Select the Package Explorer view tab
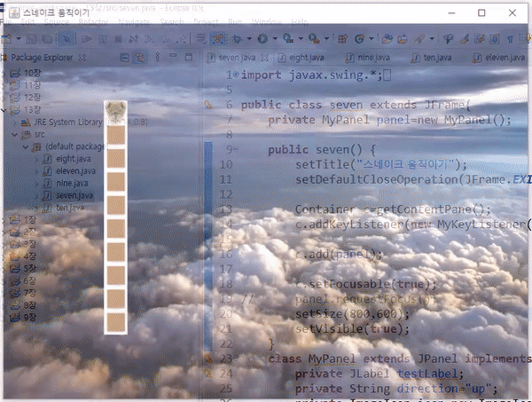This screenshot has height=402, width=532. (x=42, y=58)
